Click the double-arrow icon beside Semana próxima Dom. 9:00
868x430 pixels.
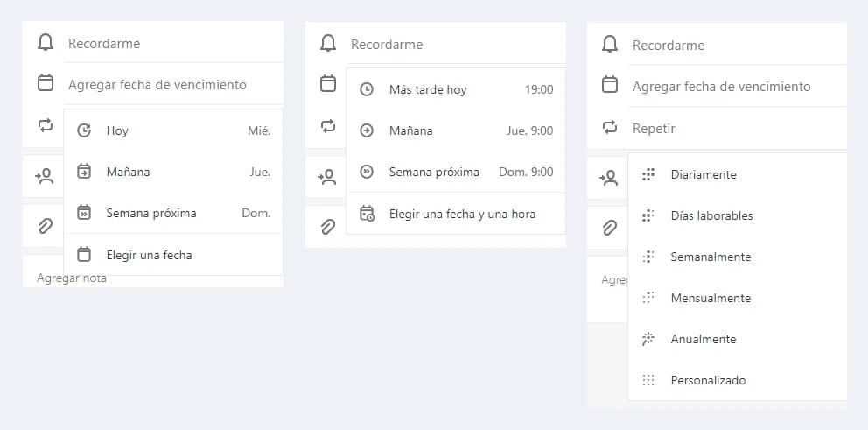(367, 172)
